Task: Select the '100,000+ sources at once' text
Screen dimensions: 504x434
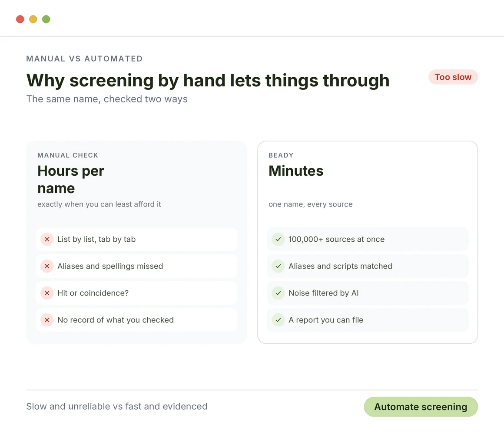Action: tap(337, 239)
